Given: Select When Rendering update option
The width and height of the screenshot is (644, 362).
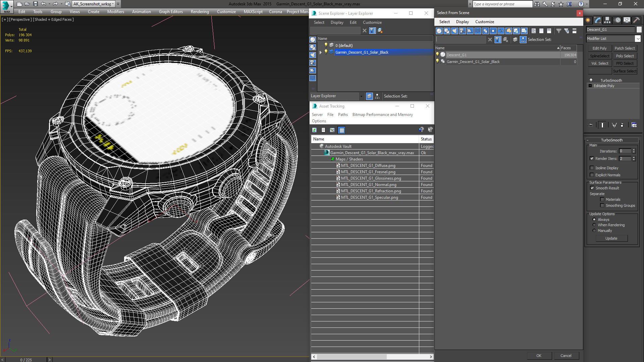Looking at the screenshot, I should [594, 225].
